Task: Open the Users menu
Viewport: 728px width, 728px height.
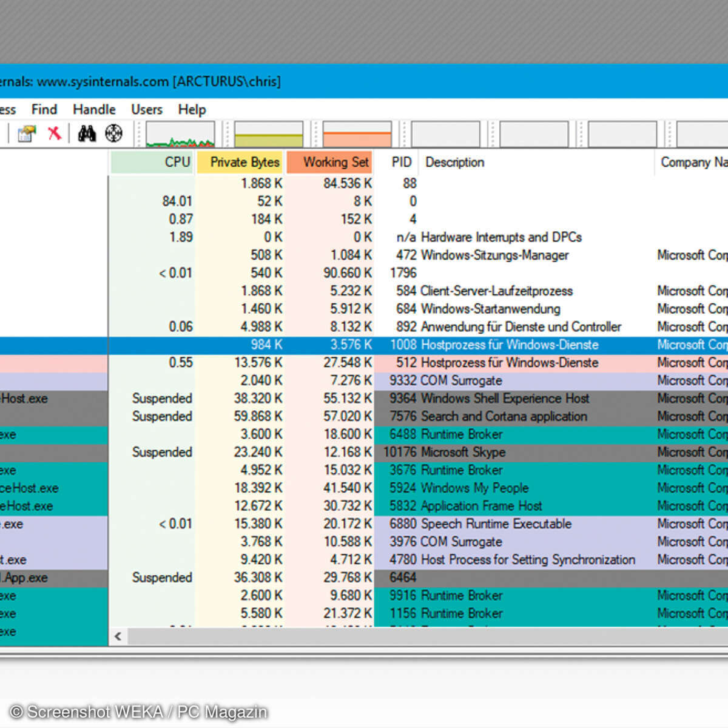Action: tap(146, 109)
